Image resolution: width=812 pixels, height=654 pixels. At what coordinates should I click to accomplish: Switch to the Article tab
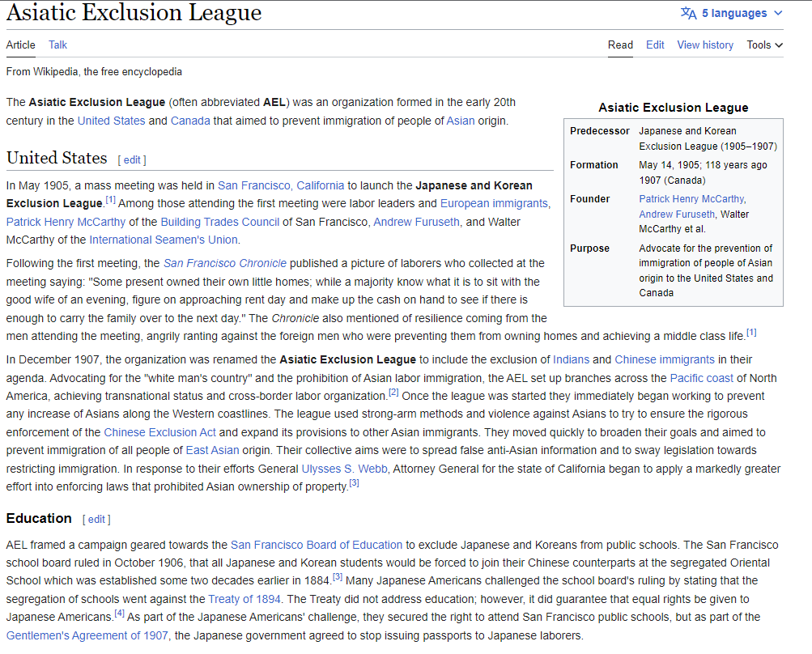click(x=21, y=45)
